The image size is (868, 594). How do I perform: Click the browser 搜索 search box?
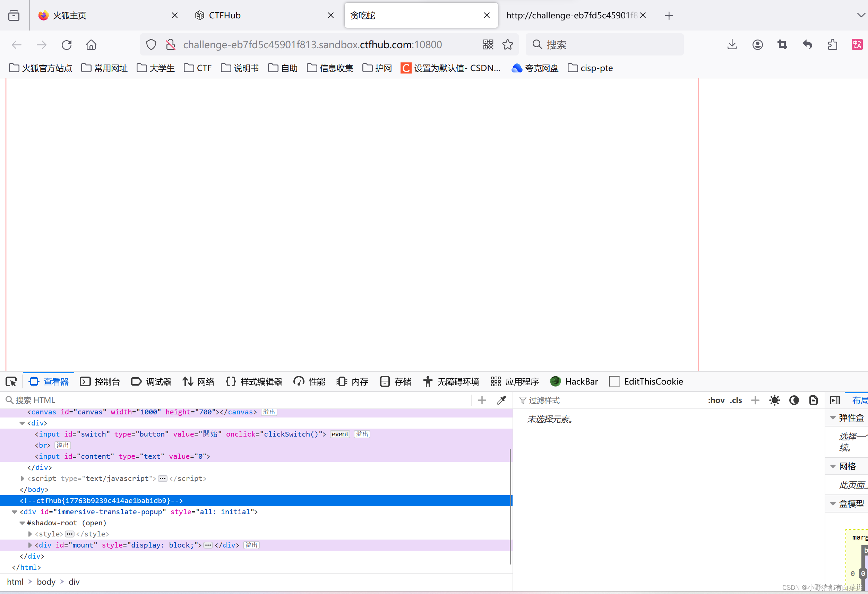(x=604, y=45)
